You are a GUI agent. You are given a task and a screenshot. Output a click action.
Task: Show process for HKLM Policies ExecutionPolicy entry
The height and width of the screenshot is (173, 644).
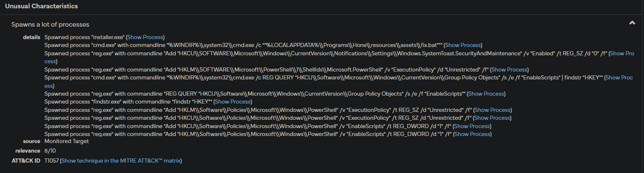pos(492,110)
